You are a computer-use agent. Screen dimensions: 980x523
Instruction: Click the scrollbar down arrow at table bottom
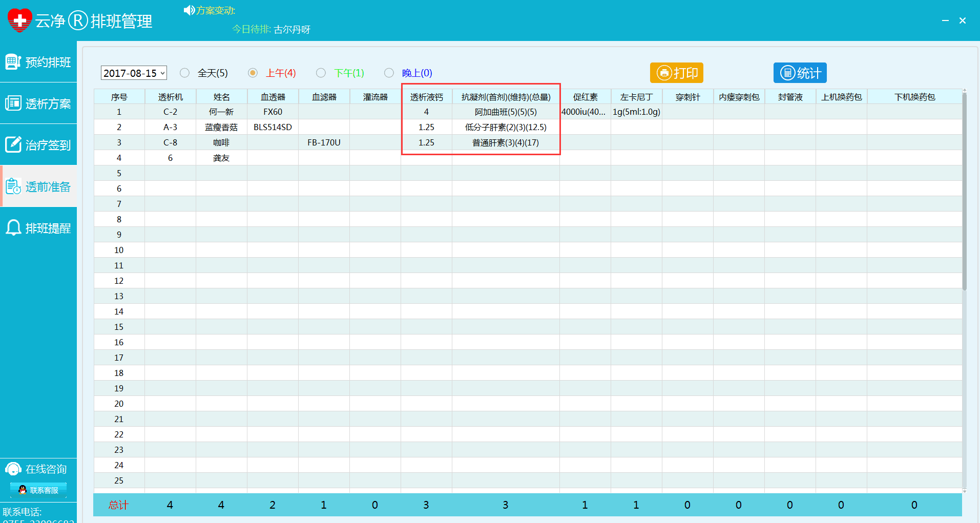tap(965, 491)
